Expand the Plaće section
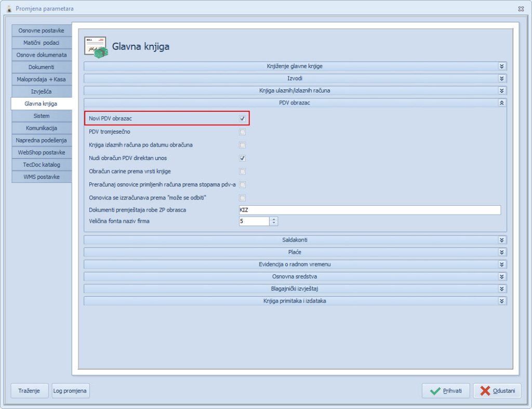The height and width of the screenshot is (409, 532). 501,252
